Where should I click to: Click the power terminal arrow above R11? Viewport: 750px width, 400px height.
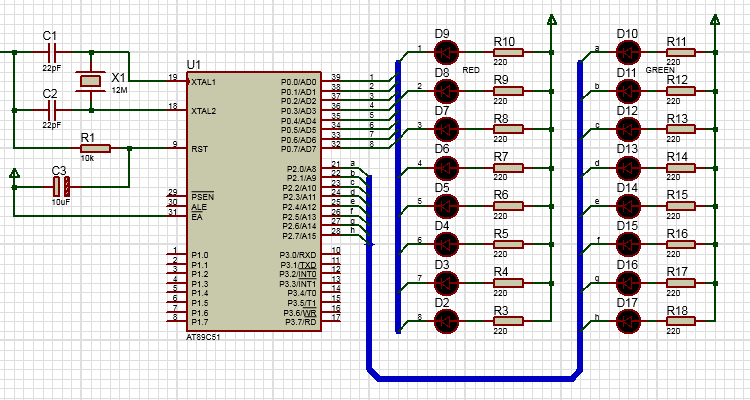pyautogui.click(x=715, y=20)
